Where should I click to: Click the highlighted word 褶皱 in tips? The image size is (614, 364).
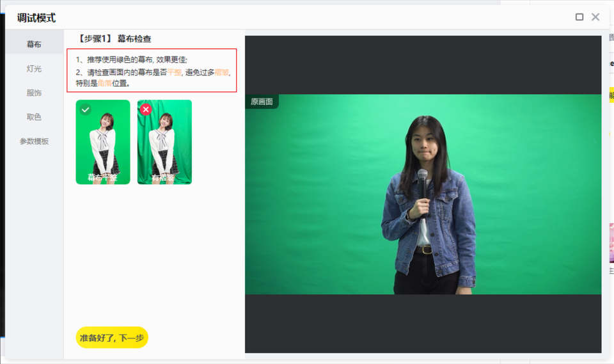click(222, 72)
